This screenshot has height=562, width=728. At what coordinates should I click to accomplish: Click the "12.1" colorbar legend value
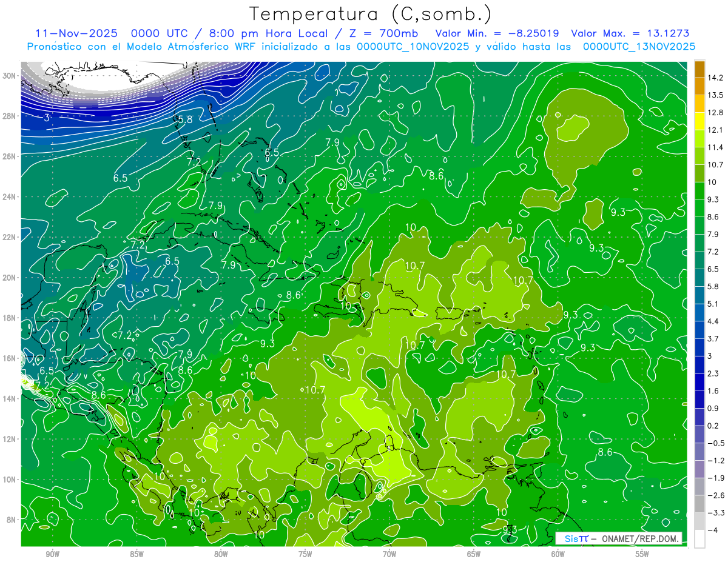click(715, 130)
